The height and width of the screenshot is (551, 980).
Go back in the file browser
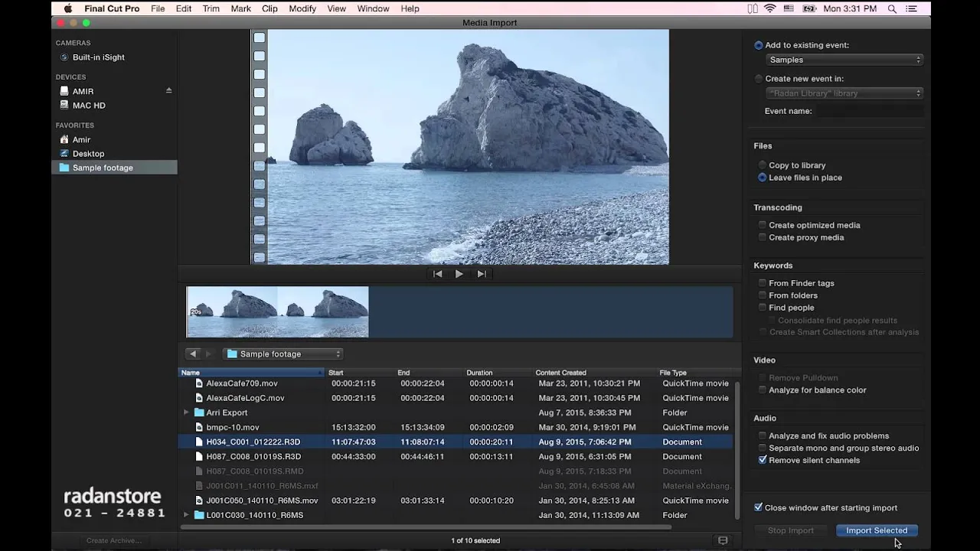193,354
